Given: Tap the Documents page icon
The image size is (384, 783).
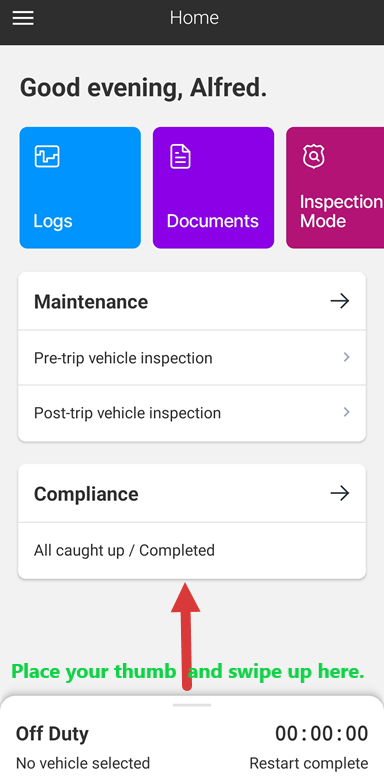Looking at the screenshot, I should pos(180,156).
